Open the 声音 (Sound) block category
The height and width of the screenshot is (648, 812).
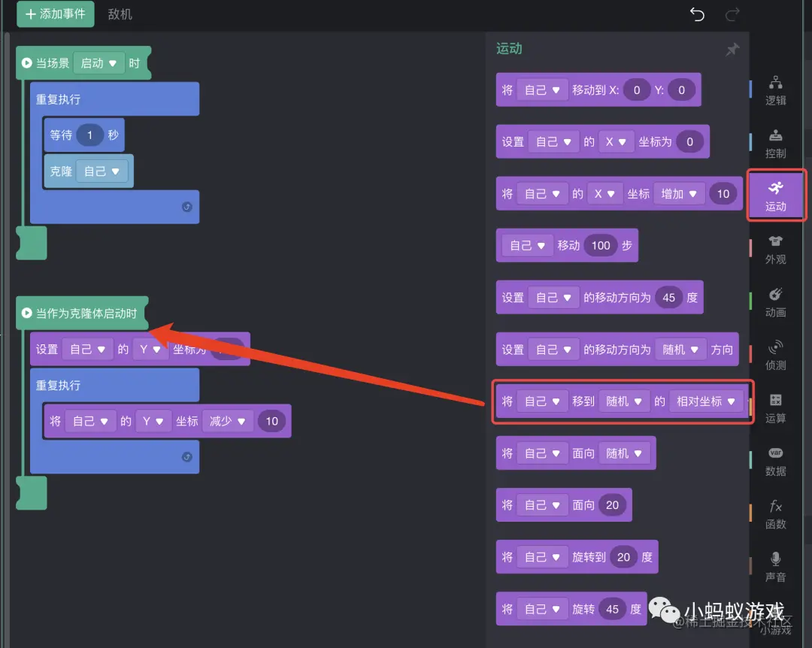pyautogui.click(x=775, y=568)
